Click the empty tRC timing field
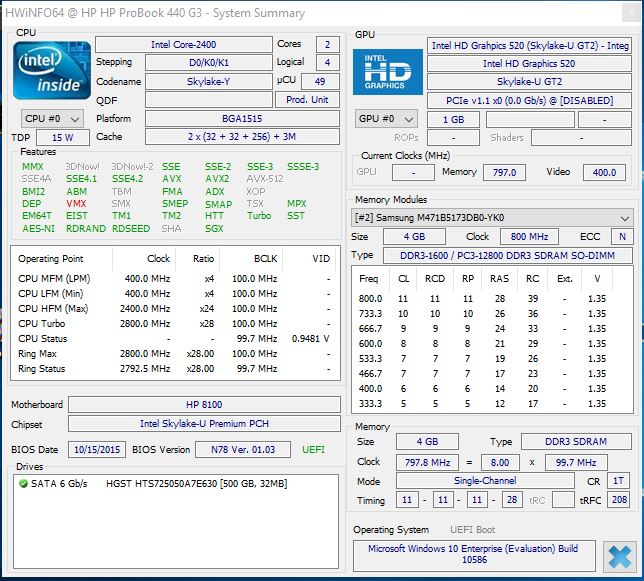Screen dimensions: 644x581 click(564, 500)
